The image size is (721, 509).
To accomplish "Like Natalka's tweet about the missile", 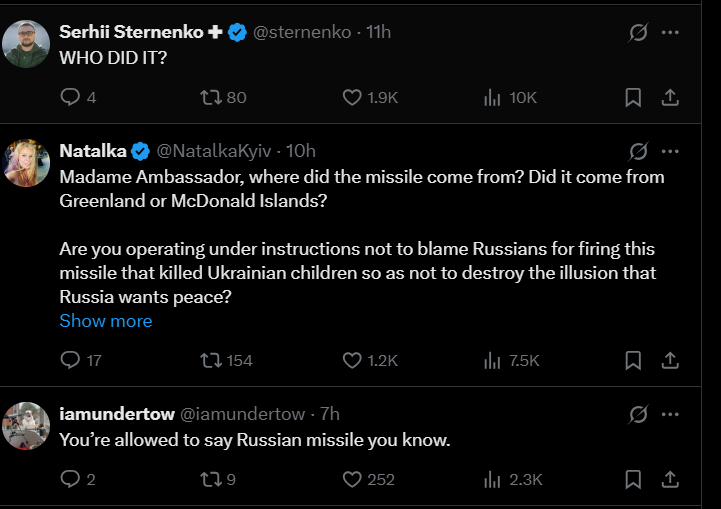I will [352, 360].
